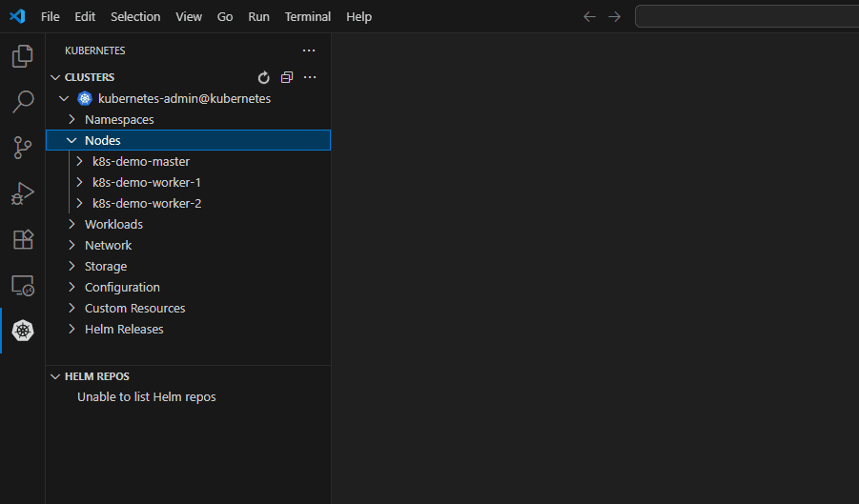
Task: Open the Terminal menu
Action: pos(307,17)
